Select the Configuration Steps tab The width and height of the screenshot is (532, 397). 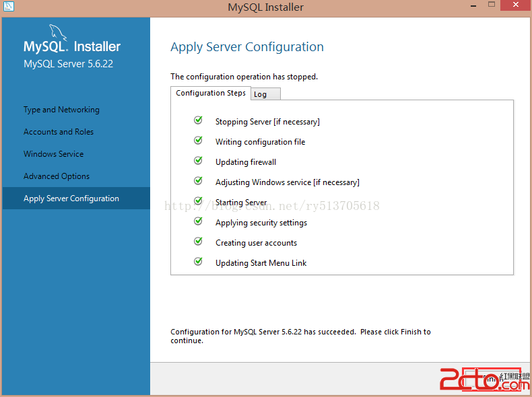pos(211,93)
